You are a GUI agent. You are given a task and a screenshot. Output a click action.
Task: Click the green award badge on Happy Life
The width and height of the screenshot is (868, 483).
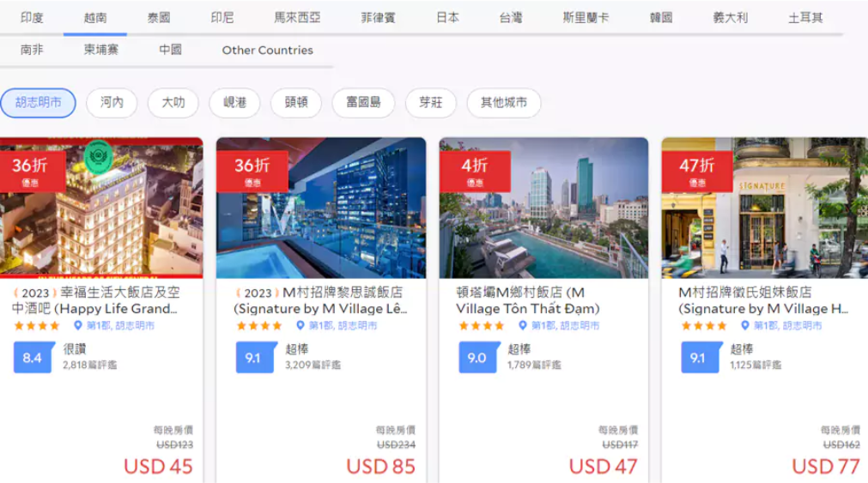(x=99, y=157)
